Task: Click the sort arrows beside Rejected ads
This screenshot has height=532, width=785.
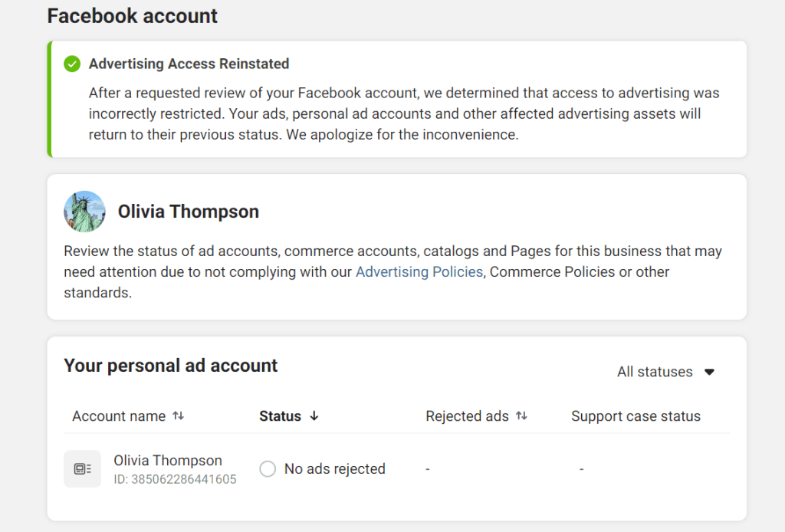Action: [523, 415]
